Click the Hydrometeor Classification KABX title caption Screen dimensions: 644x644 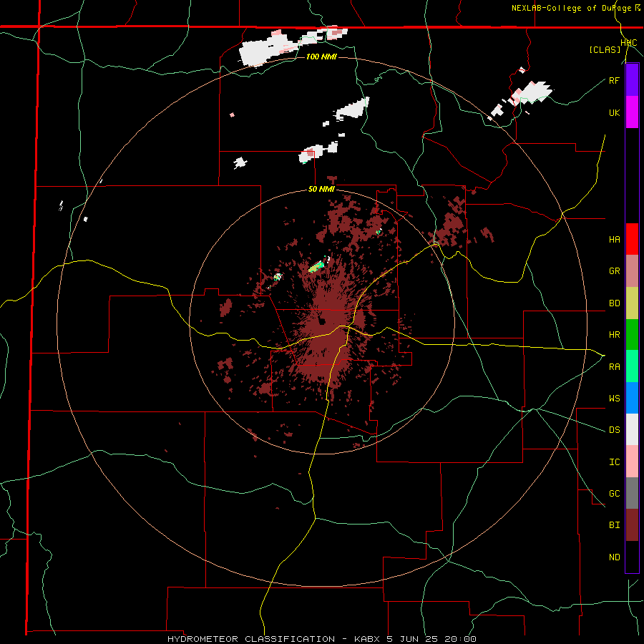[x=321, y=639]
